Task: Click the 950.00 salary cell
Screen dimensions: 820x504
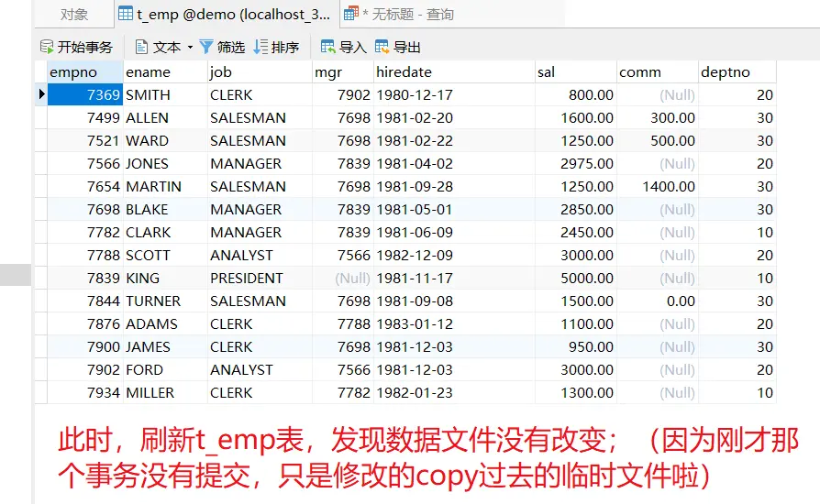Action: pos(576,346)
